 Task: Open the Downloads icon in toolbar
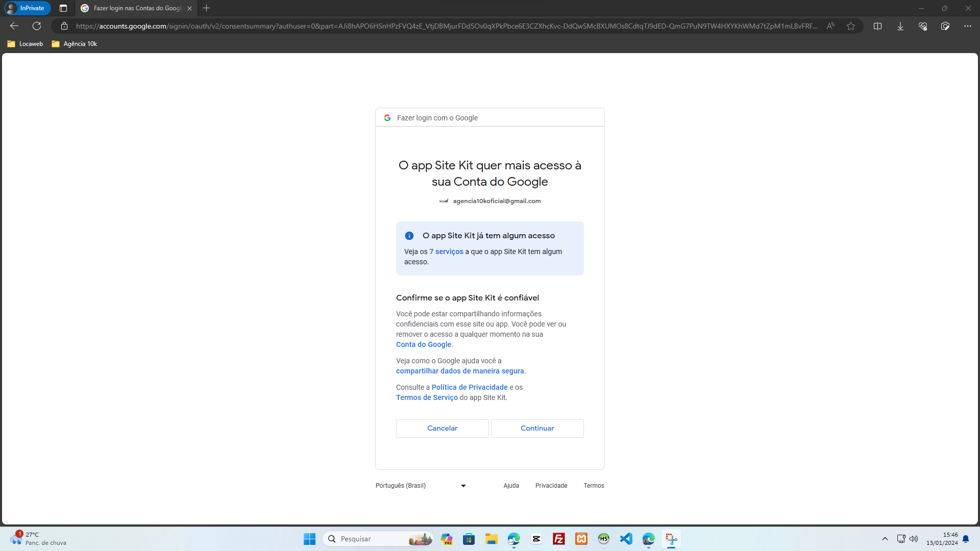pyautogui.click(x=900, y=26)
